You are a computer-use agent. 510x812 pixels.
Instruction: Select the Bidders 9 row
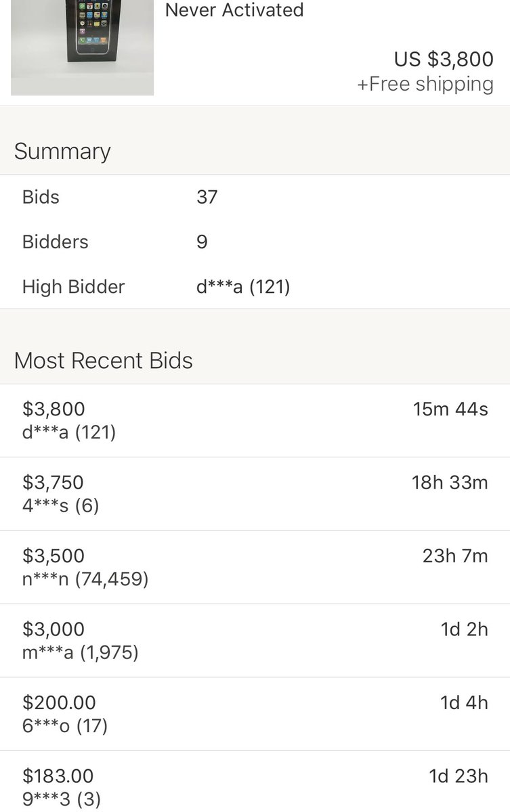pos(255,242)
